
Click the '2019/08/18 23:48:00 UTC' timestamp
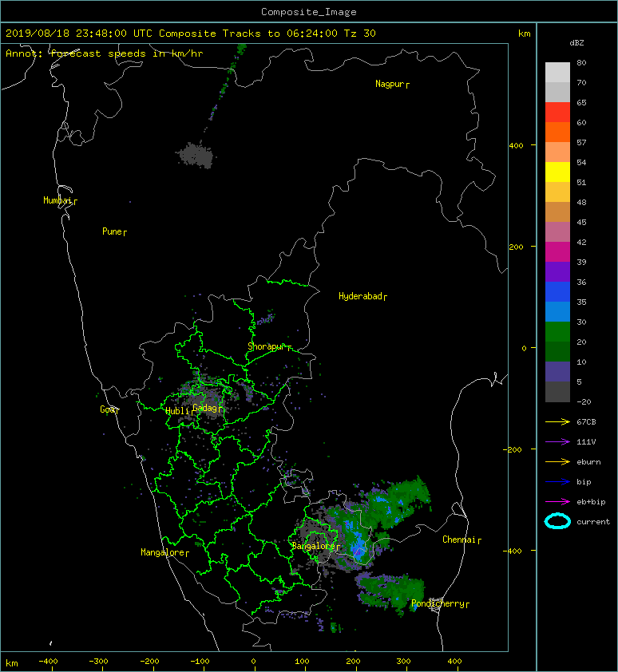[x=78, y=33]
